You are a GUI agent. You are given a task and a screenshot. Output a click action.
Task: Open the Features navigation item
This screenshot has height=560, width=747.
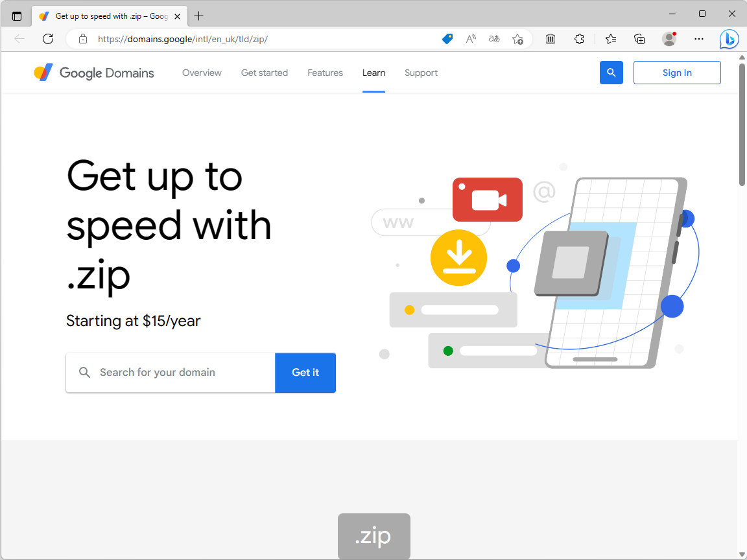coord(325,73)
